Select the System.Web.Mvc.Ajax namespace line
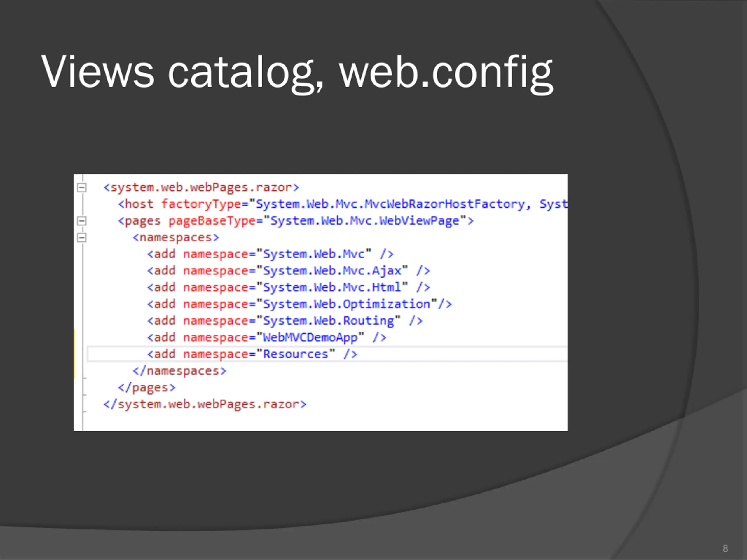 pyautogui.click(x=288, y=271)
